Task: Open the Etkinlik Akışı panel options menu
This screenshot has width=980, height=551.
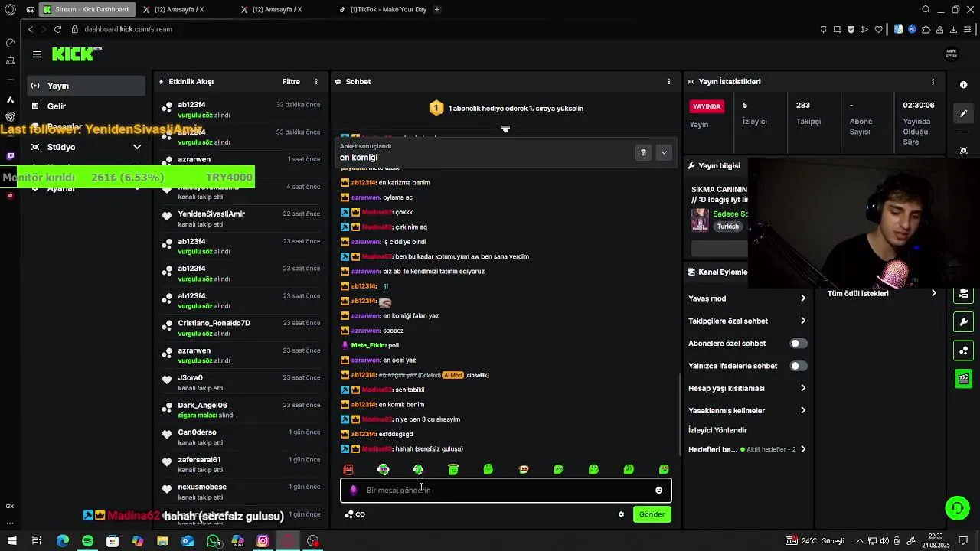Action: pos(316,82)
